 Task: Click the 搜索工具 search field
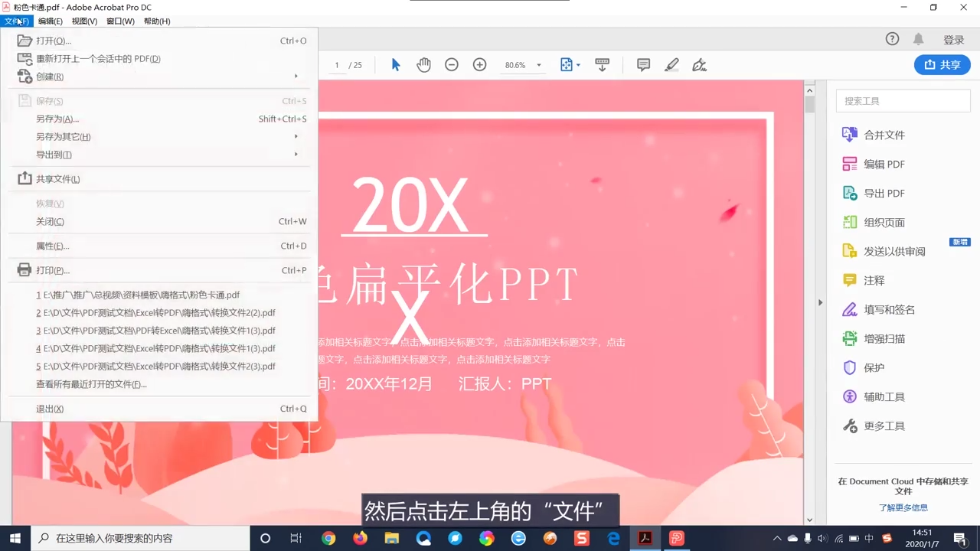click(x=903, y=101)
